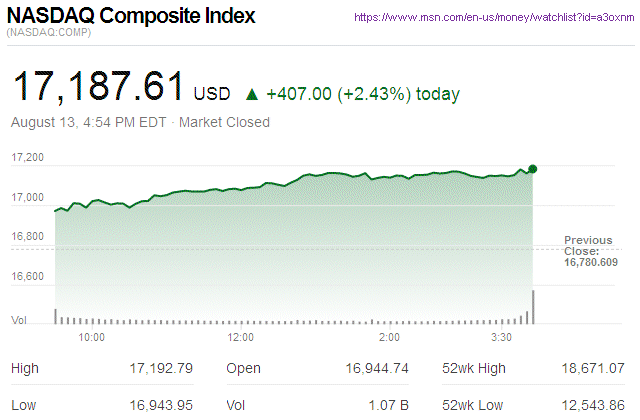Click the High value 17,192.79
This screenshot has width=640, height=420.
point(160,368)
